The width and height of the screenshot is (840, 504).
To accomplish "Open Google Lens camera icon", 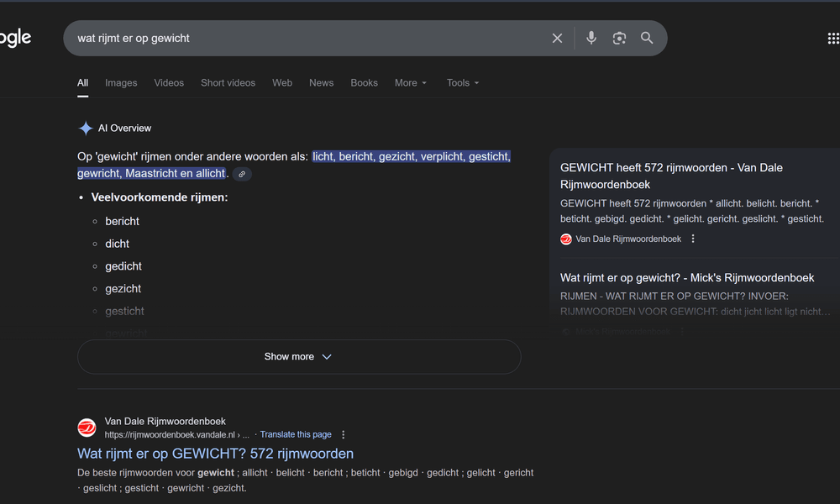I will pyautogui.click(x=619, y=37).
